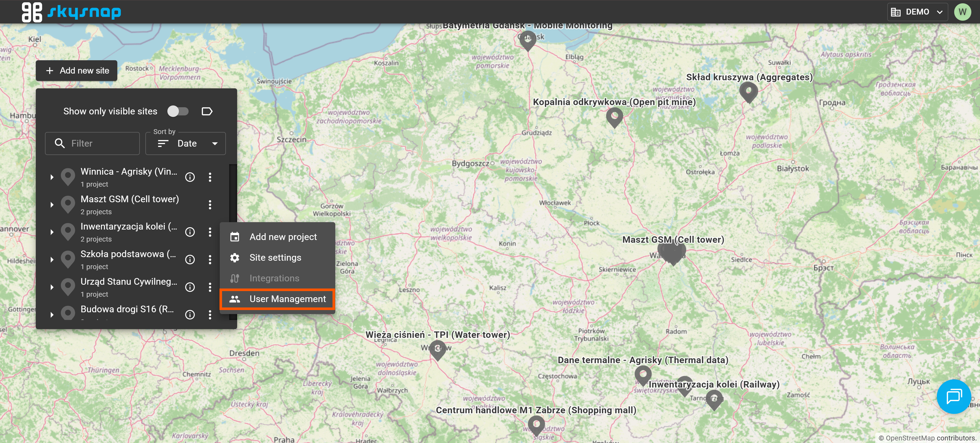Screen dimensions: 980x443
Task: Show info for Urząd Stanu Cywilnego site
Action: click(x=190, y=288)
